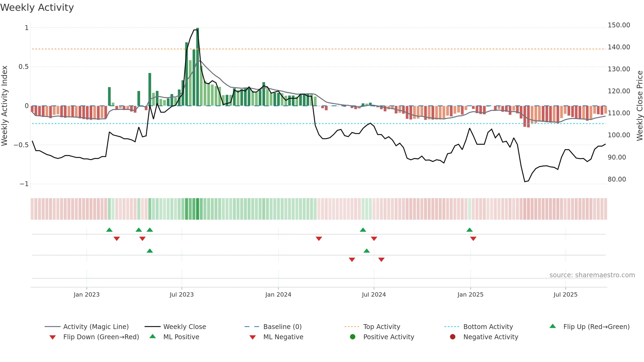Click the ML Positive marker before Jul 2024

[x=367, y=251]
